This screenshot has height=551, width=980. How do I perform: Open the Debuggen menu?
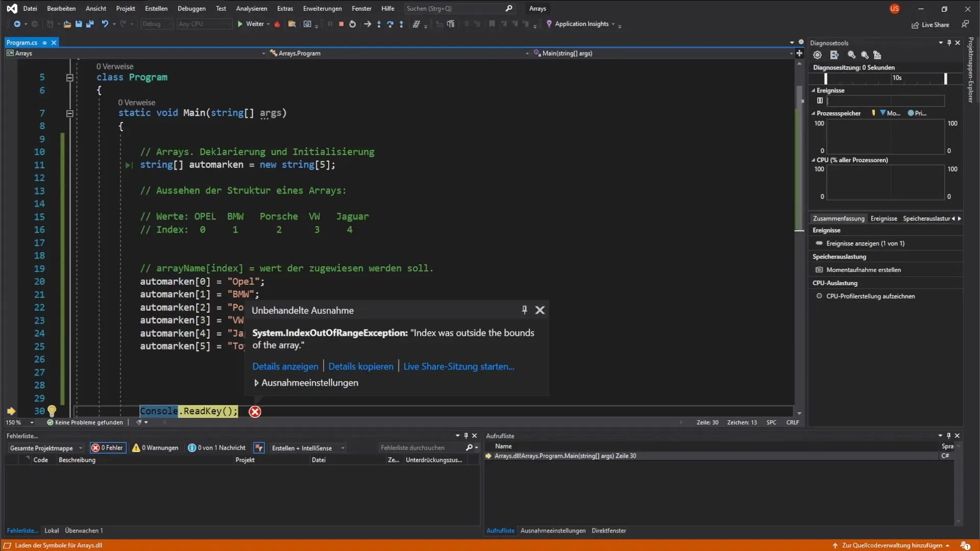[x=191, y=8]
